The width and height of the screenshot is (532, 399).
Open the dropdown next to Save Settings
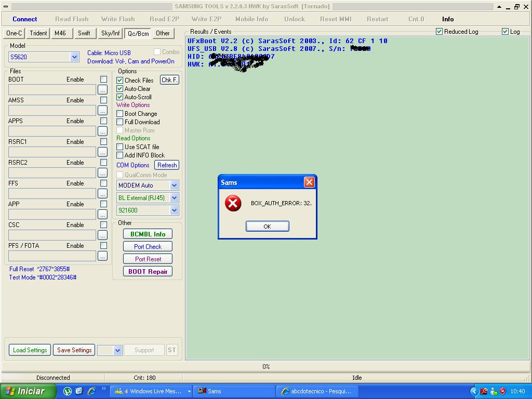click(x=117, y=350)
